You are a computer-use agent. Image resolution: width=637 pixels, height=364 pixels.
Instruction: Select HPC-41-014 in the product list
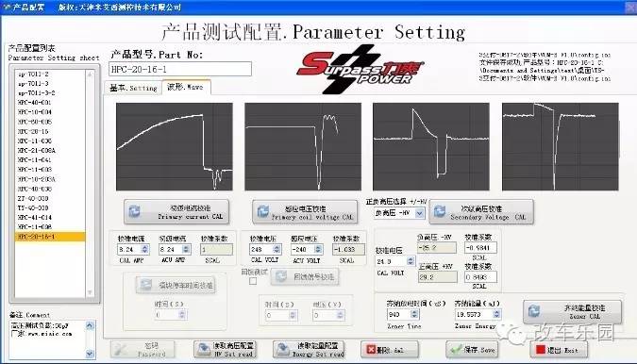[50, 218]
